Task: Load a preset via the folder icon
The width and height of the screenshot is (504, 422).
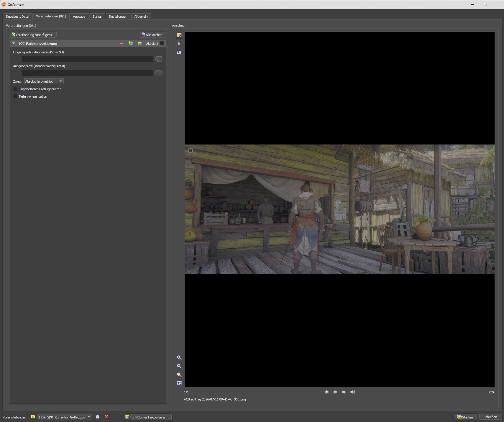Action: (x=33, y=417)
